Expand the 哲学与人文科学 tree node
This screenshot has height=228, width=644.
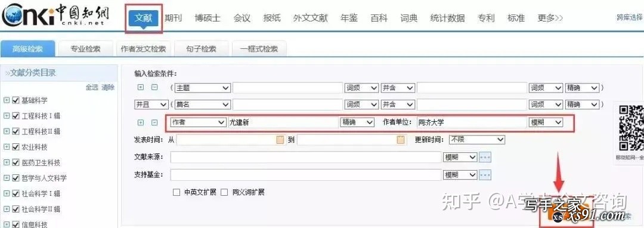[x=7, y=178]
